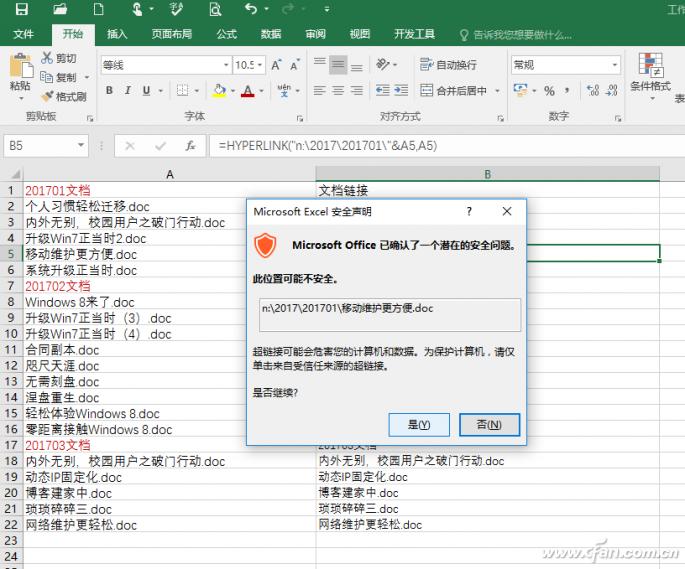The width and height of the screenshot is (685, 569).
Task: Click the Undo arrow icon
Action: coord(251,8)
